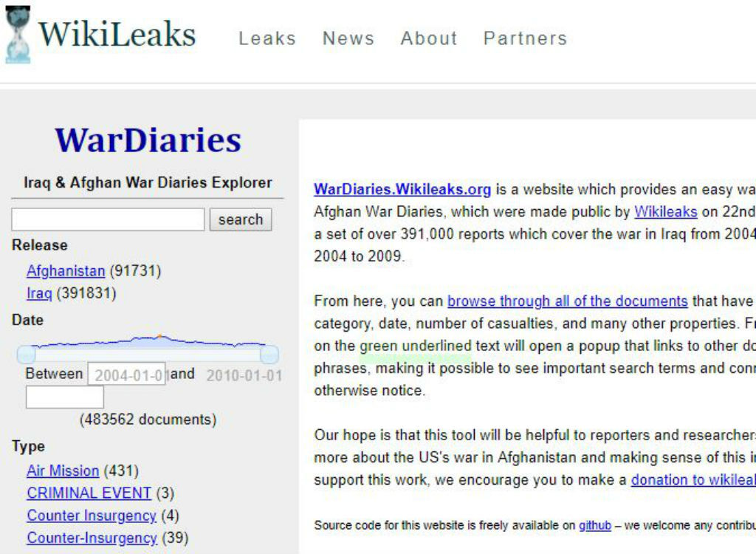Click the search button

click(x=241, y=219)
